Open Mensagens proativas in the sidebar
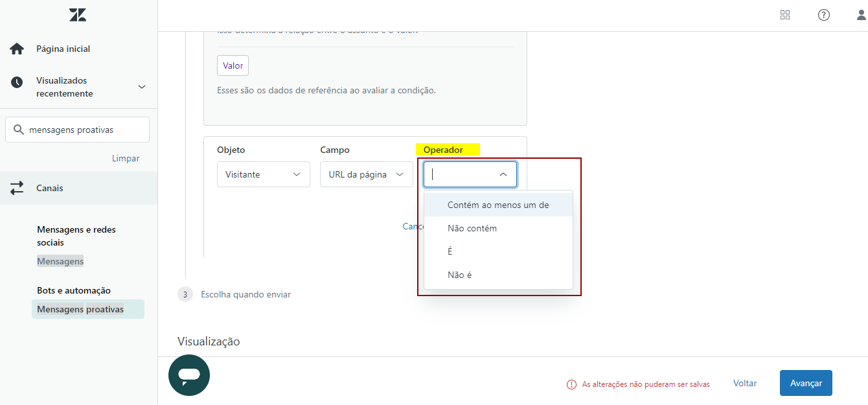This screenshot has height=405, width=868. click(x=80, y=309)
